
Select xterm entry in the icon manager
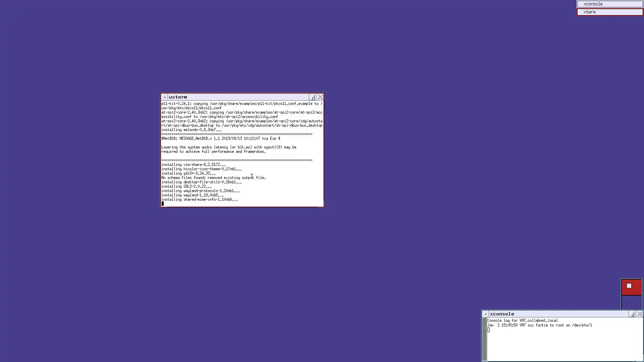pyautogui.click(x=609, y=12)
